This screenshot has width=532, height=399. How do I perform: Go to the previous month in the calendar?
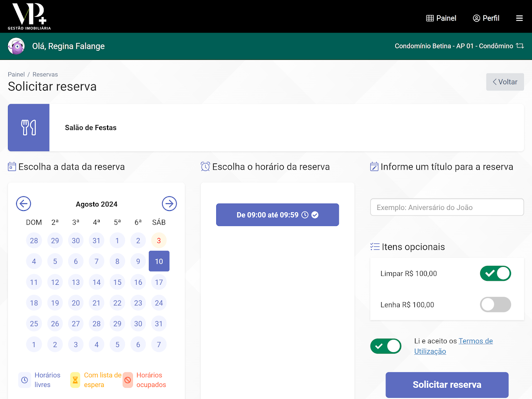tap(23, 204)
